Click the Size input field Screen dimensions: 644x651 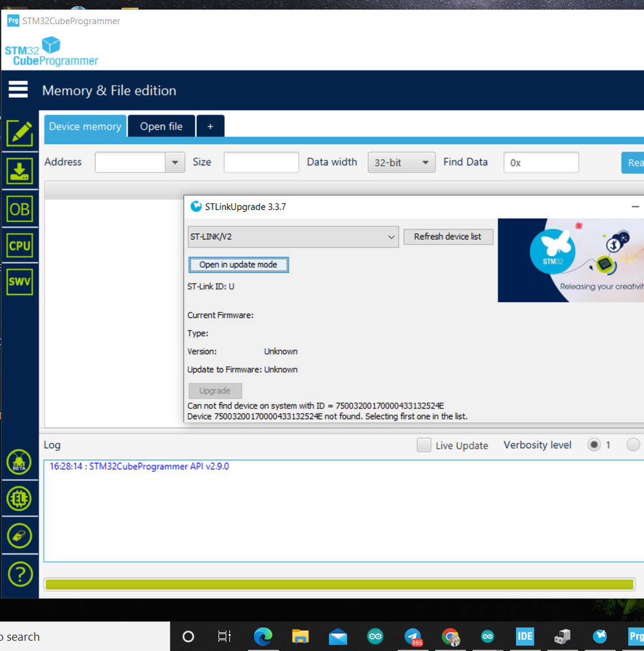click(261, 162)
